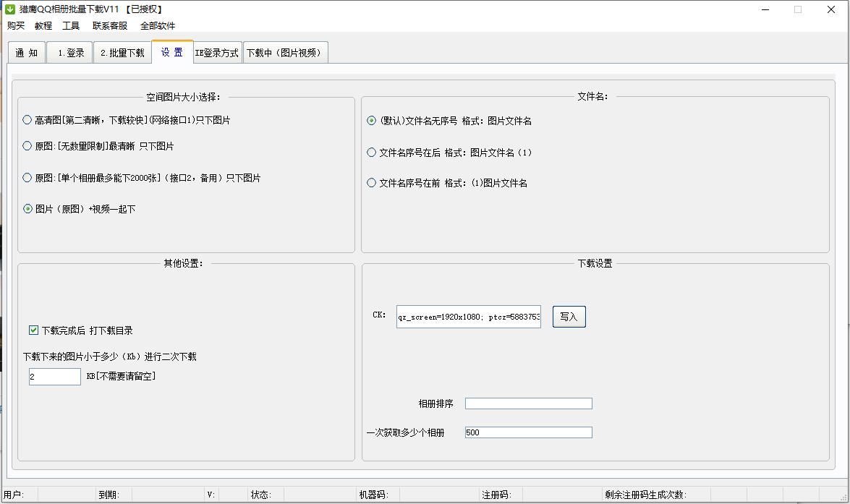Image resolution: width=850 pixels, height=504 pixels.
Task: Click the 写入 button next to CK
Action: [569, 317]
